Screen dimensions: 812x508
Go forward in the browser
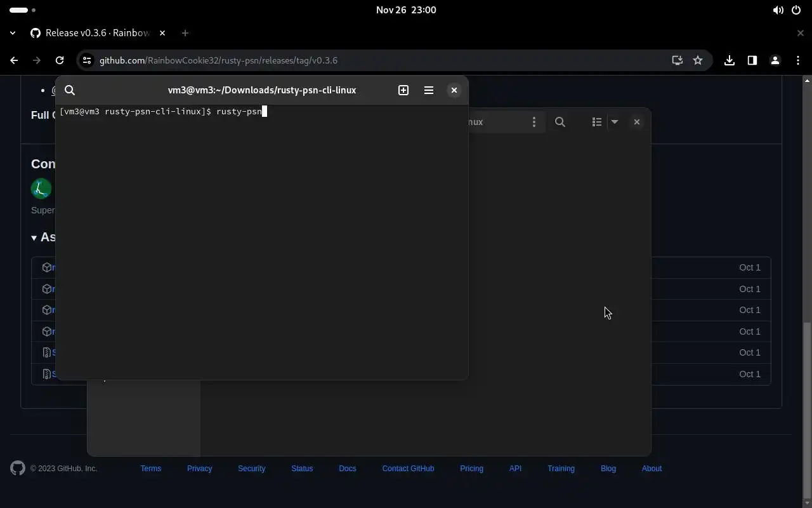point(37,60)
